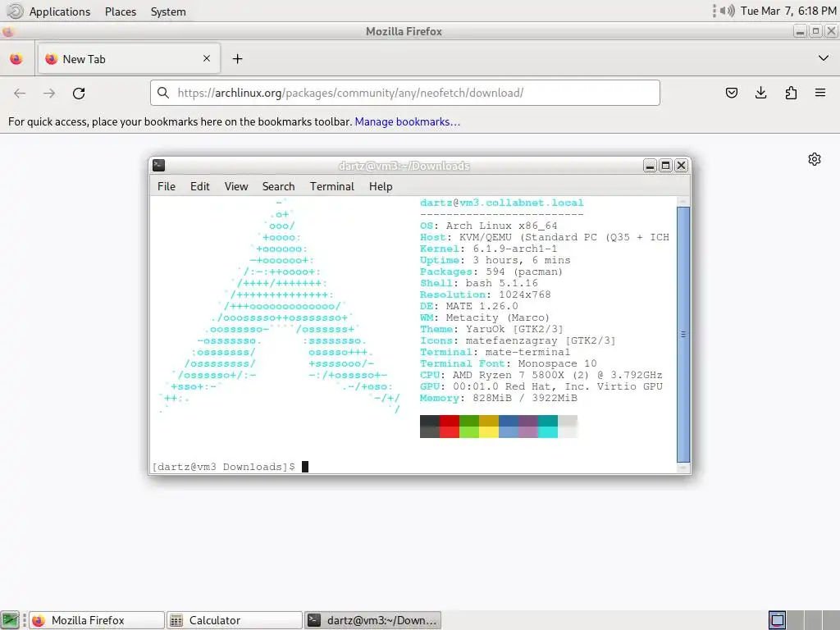Screen dimensions: 840x630
Task: Click the '[dartz@vm3 Downloads]$' prompt
Action: [223, 467]
